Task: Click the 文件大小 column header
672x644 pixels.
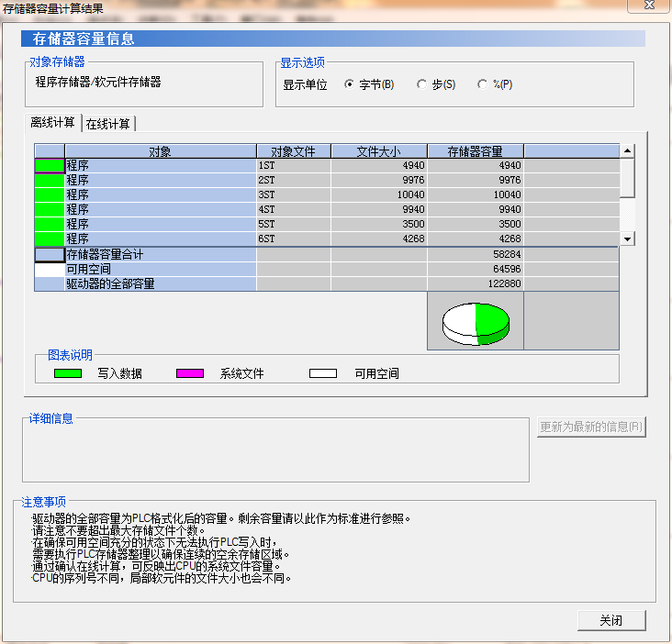Action: [x=378, y=151]
